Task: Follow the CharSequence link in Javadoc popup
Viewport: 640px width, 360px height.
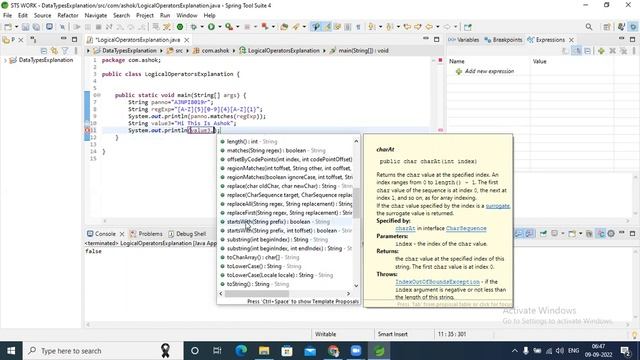Action: pyautogui.click(x=466, y=229)
